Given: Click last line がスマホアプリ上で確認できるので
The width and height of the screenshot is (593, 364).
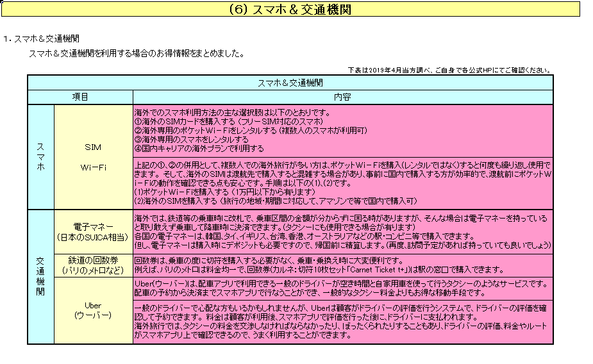Looking at the screenshot, I should 243,335.
